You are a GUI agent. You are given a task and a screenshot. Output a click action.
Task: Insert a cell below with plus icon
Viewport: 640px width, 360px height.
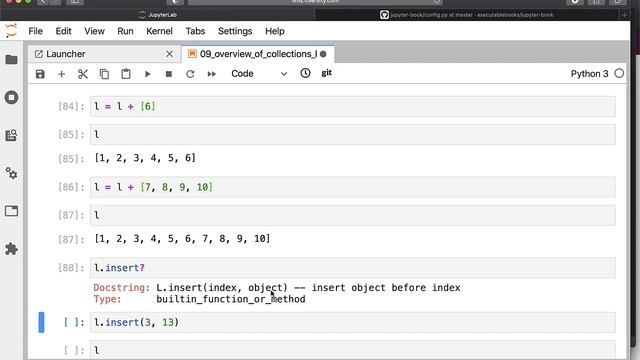[62, 74]
